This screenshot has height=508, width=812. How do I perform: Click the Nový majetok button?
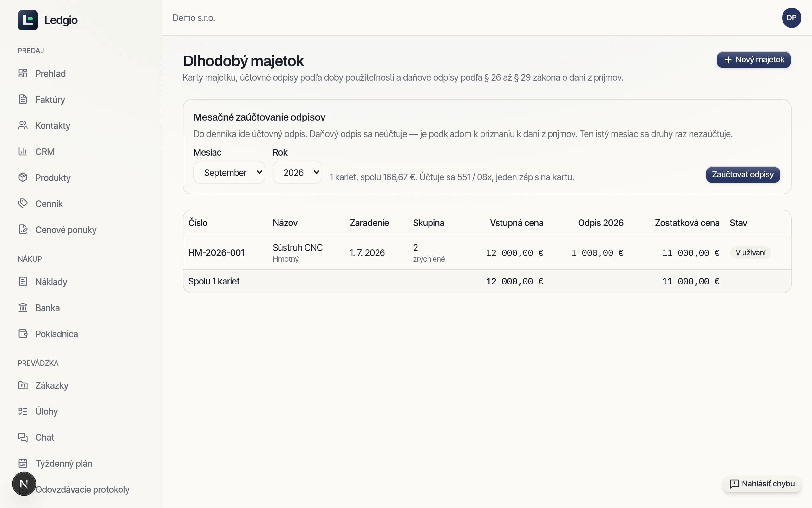pos(754,60)
